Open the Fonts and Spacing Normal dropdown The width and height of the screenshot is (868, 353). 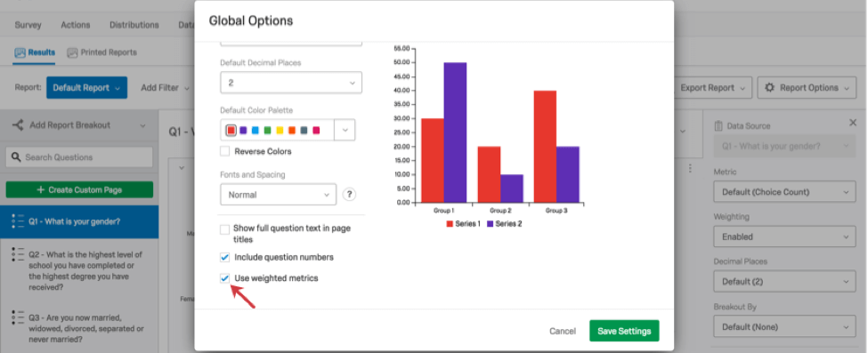[x=278, y=195]
